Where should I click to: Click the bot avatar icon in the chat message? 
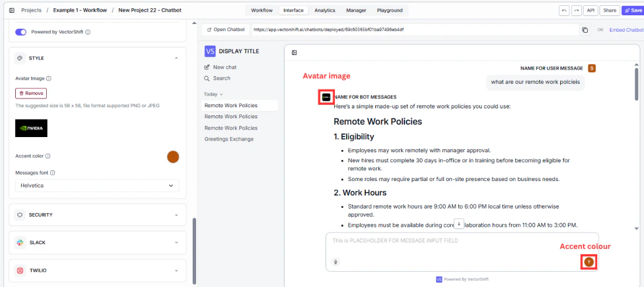pos(326,97)
